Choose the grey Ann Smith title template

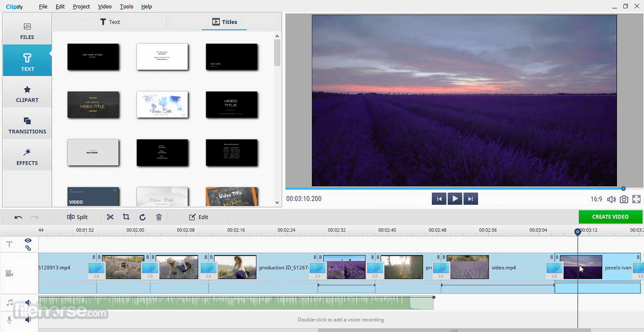[x=93, y=152]
